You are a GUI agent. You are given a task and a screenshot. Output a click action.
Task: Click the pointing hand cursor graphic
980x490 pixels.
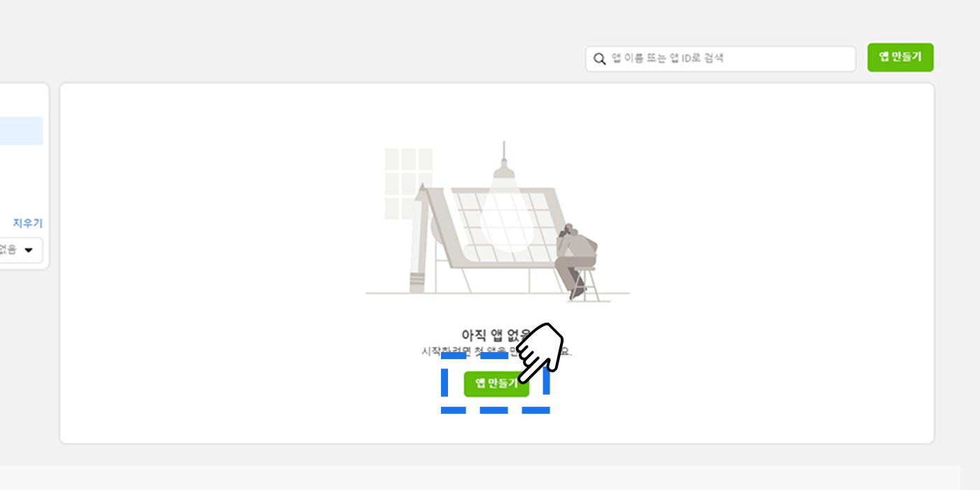click(540, 352)
